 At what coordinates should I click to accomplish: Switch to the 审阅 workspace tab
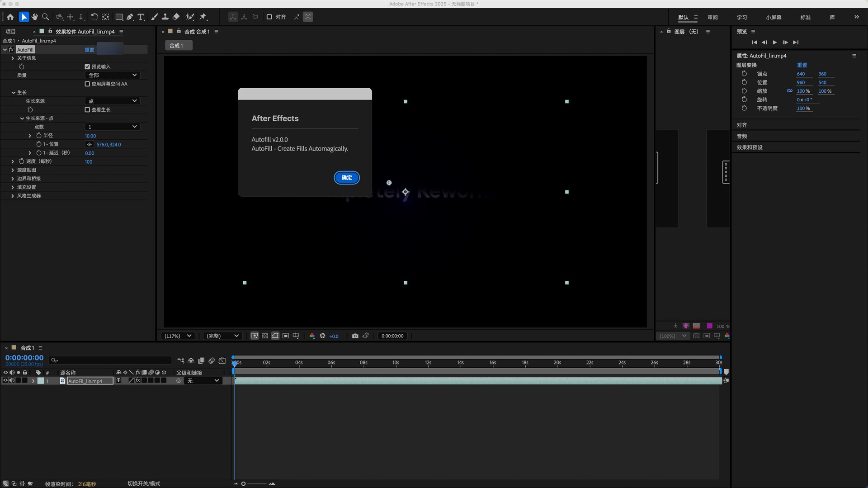(712, 17)
